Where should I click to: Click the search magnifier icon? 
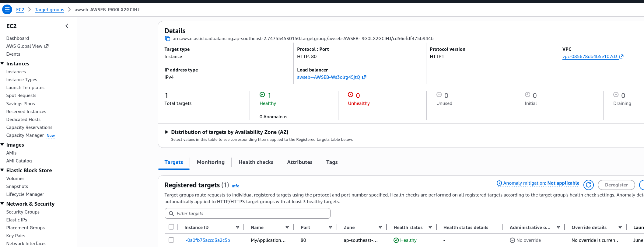click(x=171, y=213)
